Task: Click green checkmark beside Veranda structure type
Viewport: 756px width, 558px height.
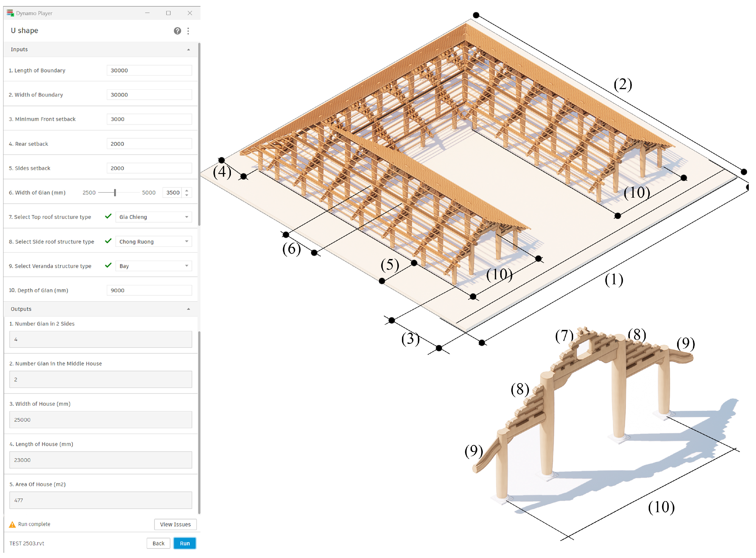Action: tap(108, 266)
